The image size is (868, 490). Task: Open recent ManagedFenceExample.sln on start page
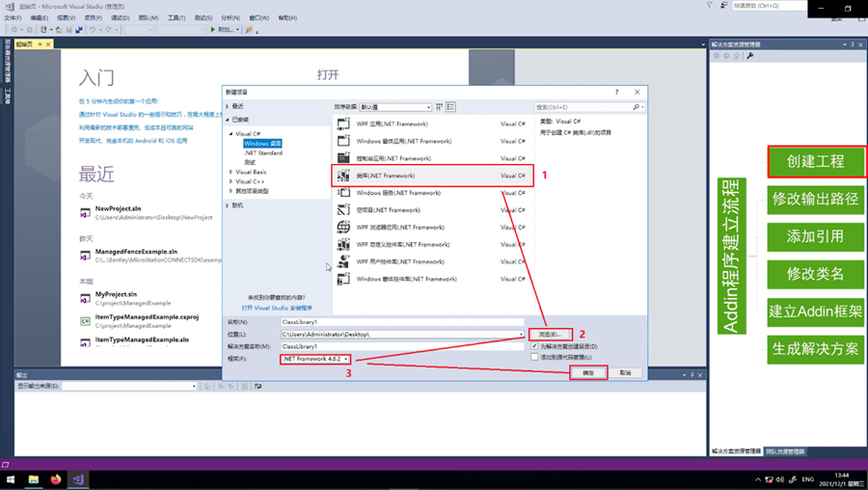coord(136,252)
